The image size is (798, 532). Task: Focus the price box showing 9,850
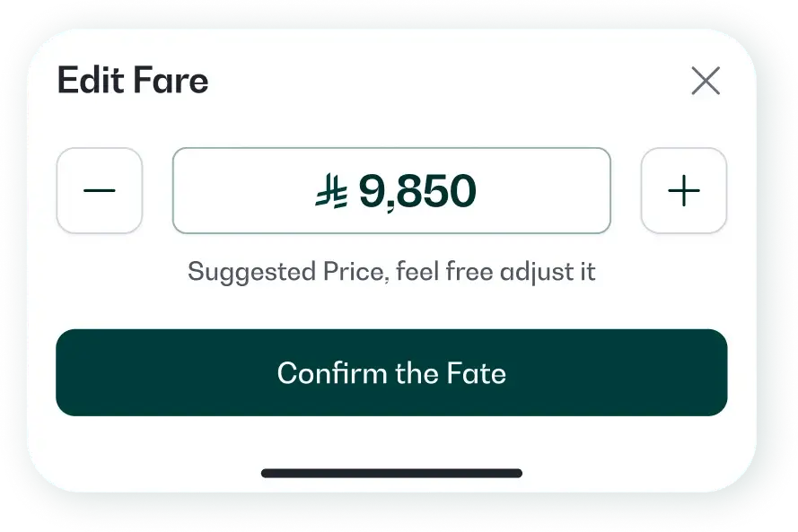391,190
